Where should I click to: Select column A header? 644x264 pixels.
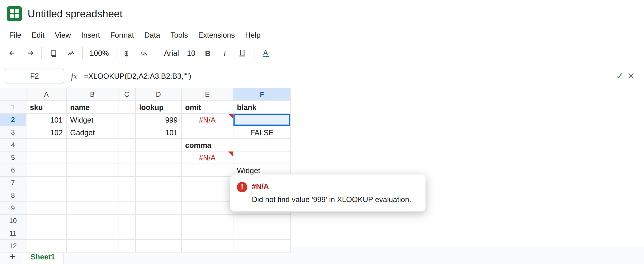(x=46, y=94)
